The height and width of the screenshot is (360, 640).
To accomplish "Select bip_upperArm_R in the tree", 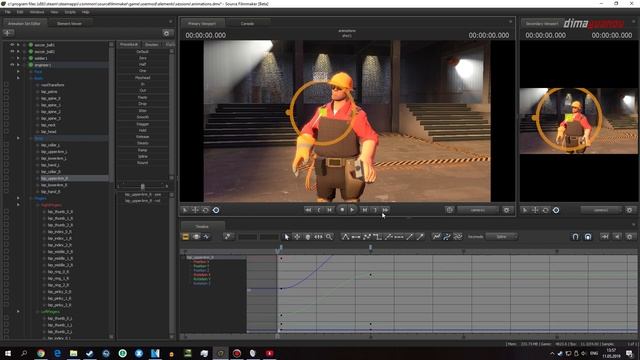I will coord(54,178).
